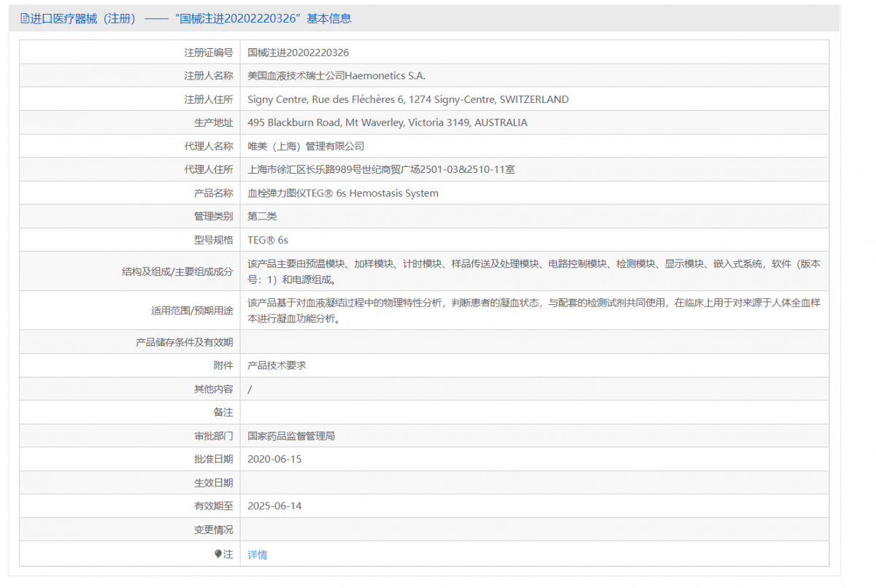Click the 495 Blackburn Road production address
Image resolution: width=876 pixels, height=588 pixels.
pos(388,123)
